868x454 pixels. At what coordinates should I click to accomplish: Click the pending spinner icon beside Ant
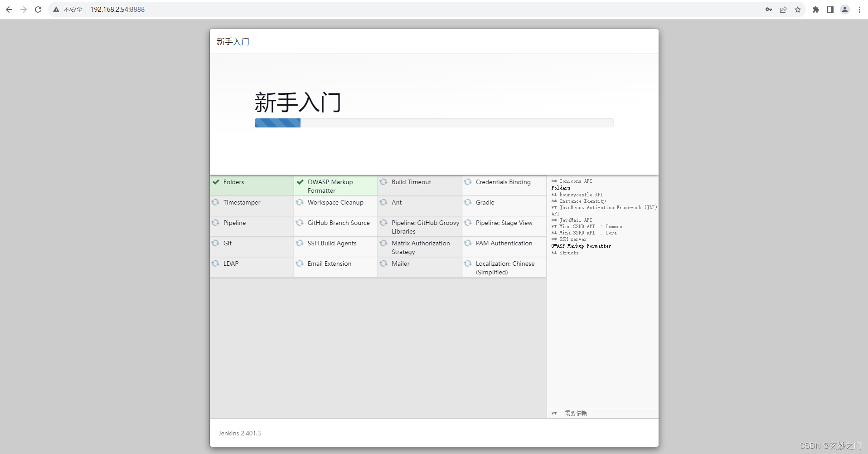[383, 202]
